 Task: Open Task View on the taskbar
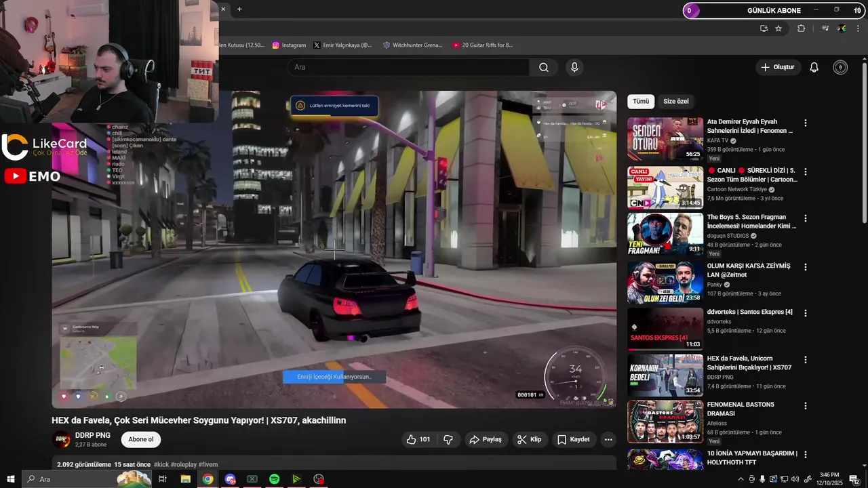[x=163, y=479]
